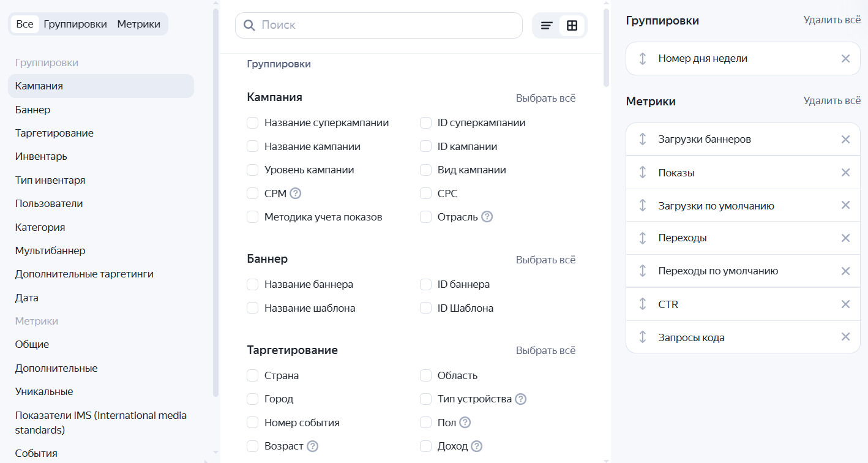Remove the Номер дня недели grouping
The height and width of the screenshot is (463, 868).
click(x=845, y=59)
